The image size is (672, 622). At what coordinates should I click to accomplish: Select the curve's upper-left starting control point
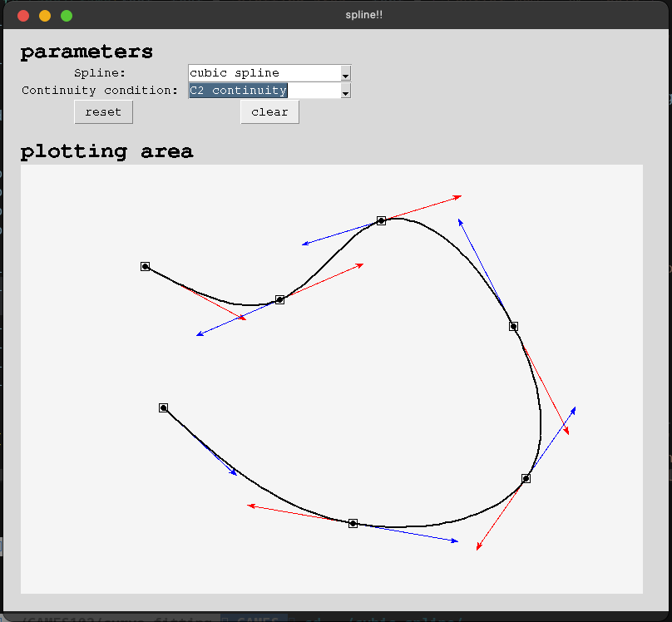point(146,266)
